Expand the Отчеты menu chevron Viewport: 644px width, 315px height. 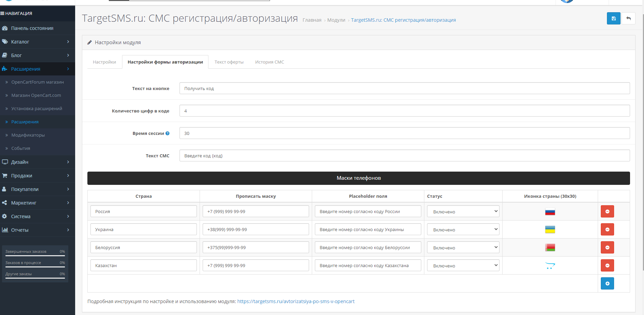point(68,230)
